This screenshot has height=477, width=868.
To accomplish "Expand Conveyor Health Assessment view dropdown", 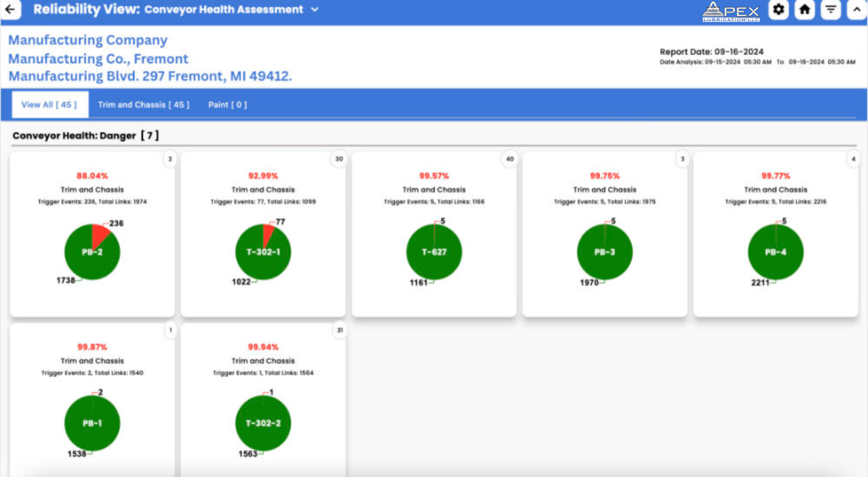I will coord(315,10).
